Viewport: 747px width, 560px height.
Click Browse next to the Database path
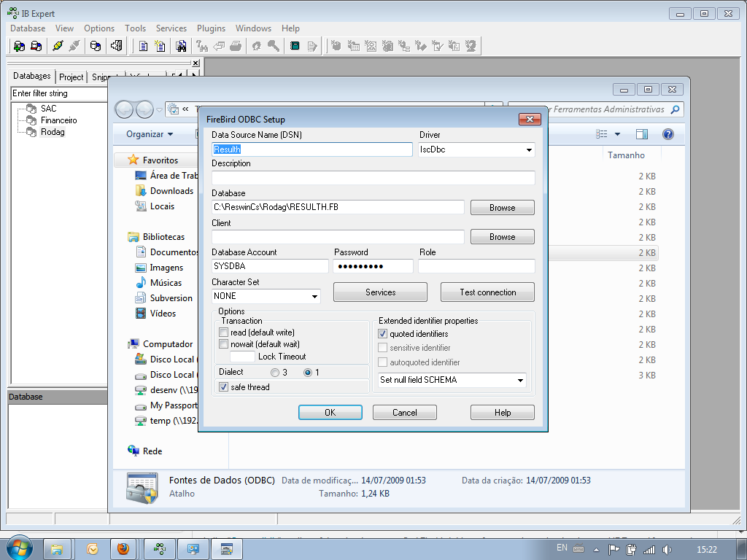[502, 208]
